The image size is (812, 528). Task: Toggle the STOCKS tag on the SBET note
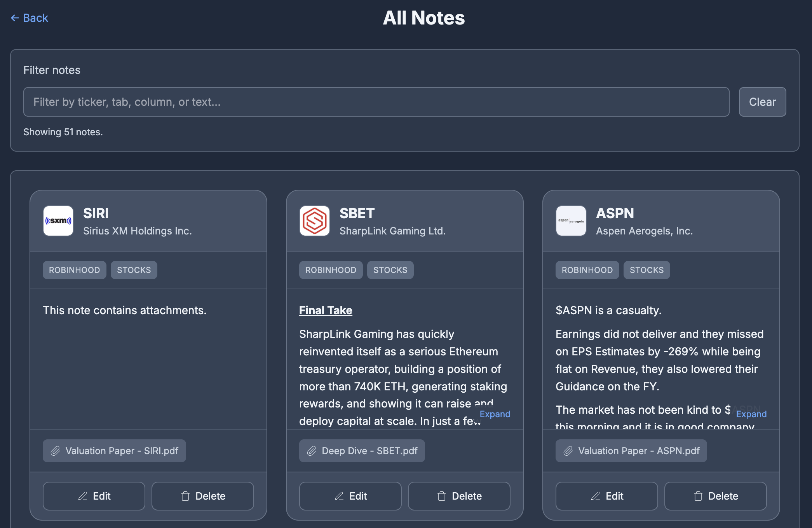[x=390, y=270]
